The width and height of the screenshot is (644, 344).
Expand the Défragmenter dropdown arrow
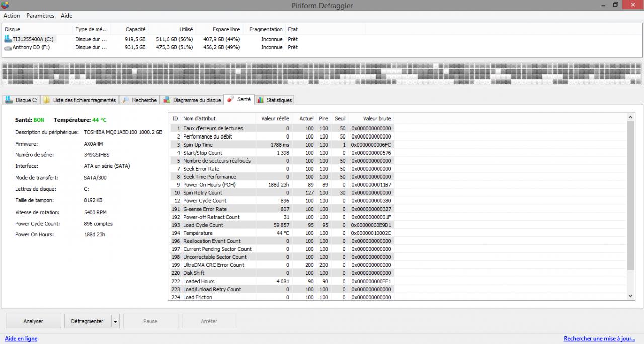click(115, 321)
